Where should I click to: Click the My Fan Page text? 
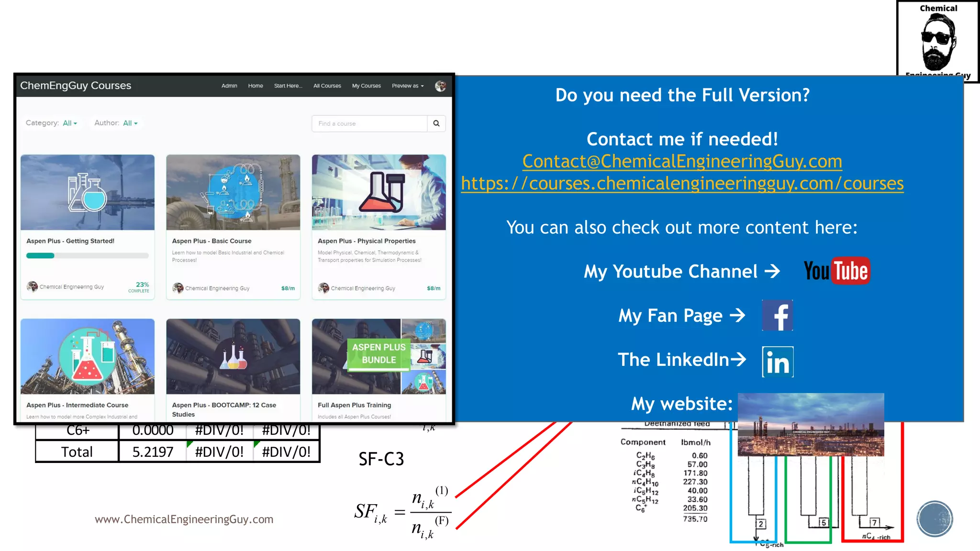pos(670,316)
